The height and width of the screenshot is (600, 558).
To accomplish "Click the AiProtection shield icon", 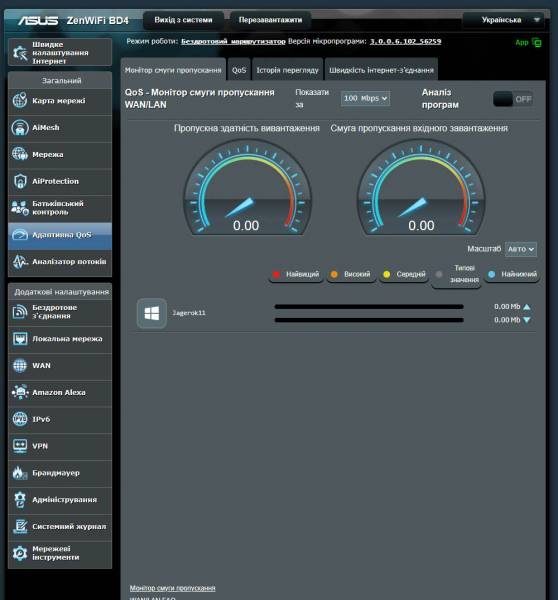I will pyautogui.click(x=20, y=181).
